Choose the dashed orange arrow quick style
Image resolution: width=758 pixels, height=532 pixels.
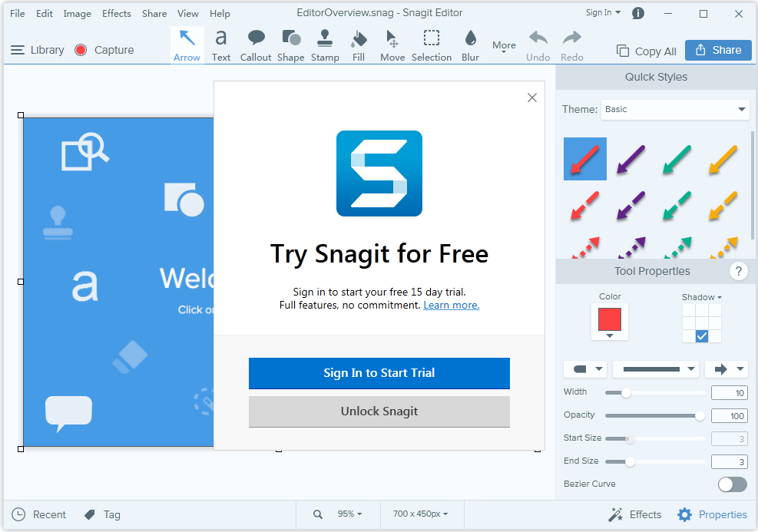(x=723, y=206)
